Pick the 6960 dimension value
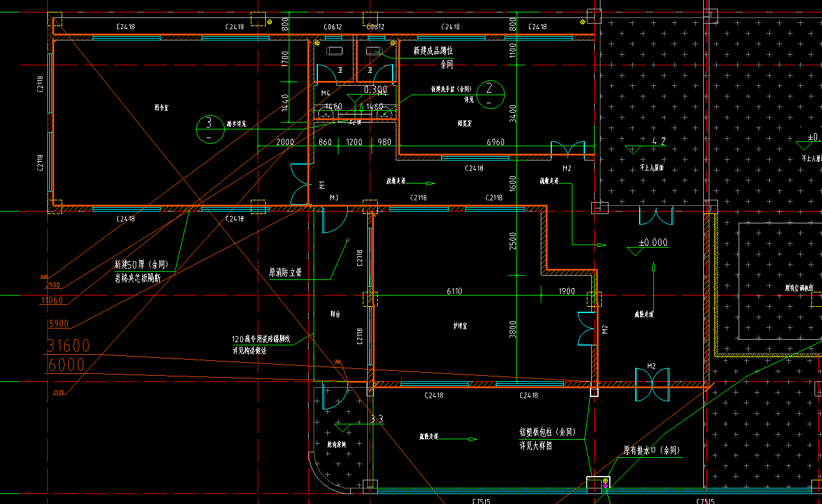 pos(495,142)
